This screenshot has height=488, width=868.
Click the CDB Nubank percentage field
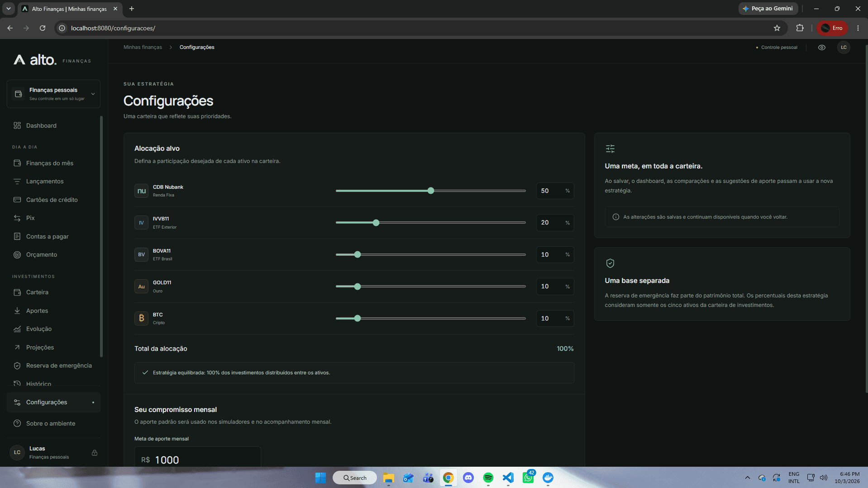tap(555, 191)
